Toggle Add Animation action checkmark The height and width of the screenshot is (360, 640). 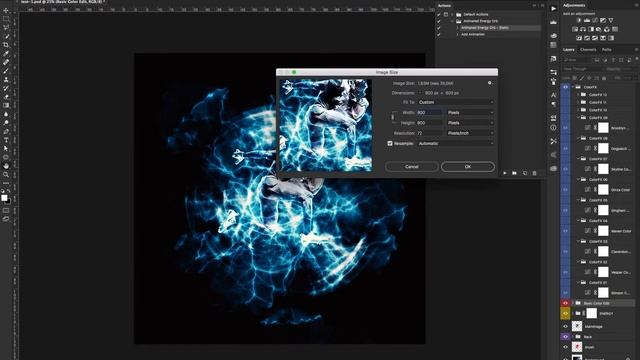pyautogui.click(x=439, y=34)
